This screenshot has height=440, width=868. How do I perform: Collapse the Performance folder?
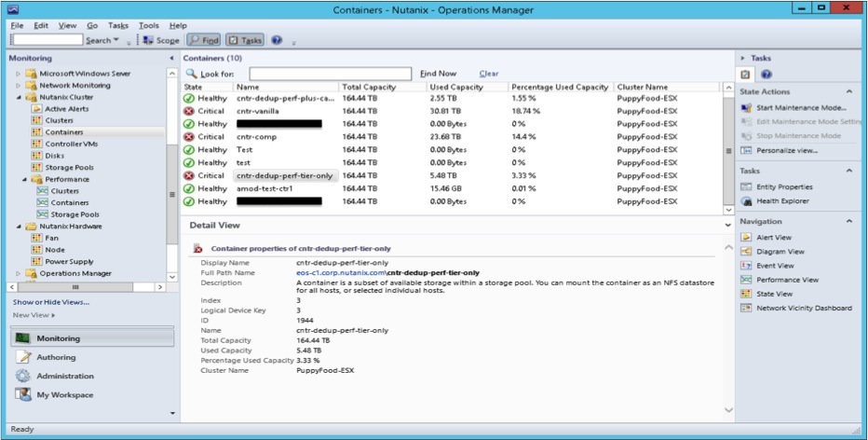coord(24,180)
